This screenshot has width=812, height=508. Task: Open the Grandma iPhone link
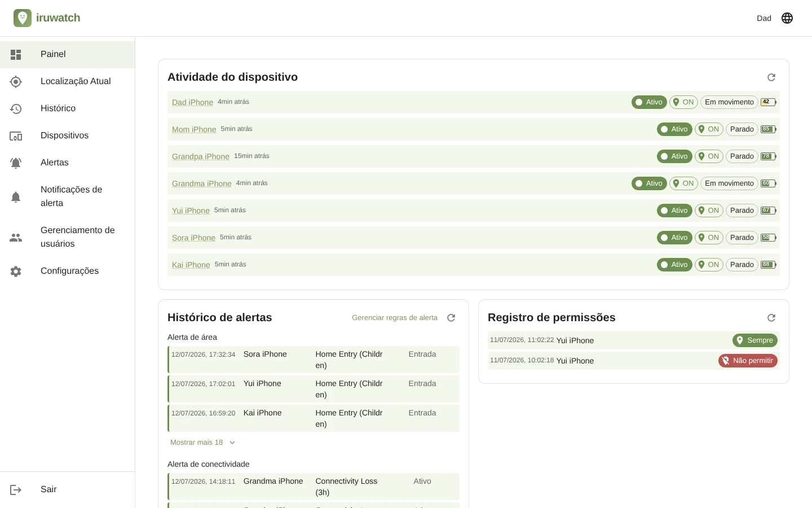pyautogui.click(x=202, y=183)
